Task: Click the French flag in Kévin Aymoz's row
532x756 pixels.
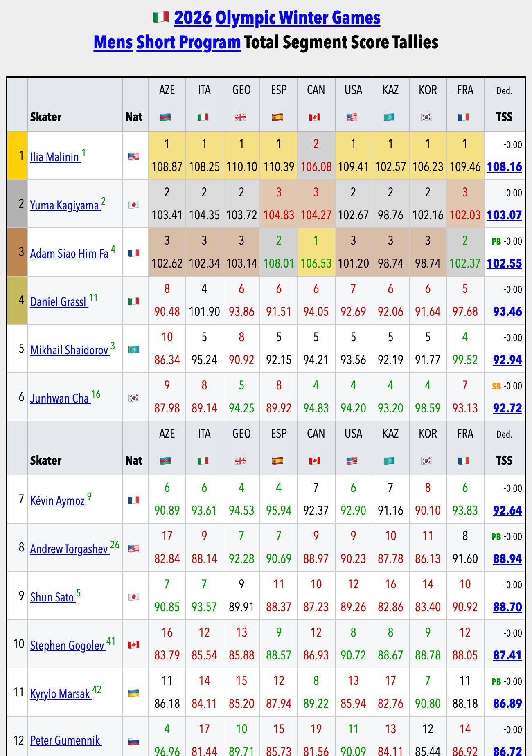Action: [x=134, y=500]
